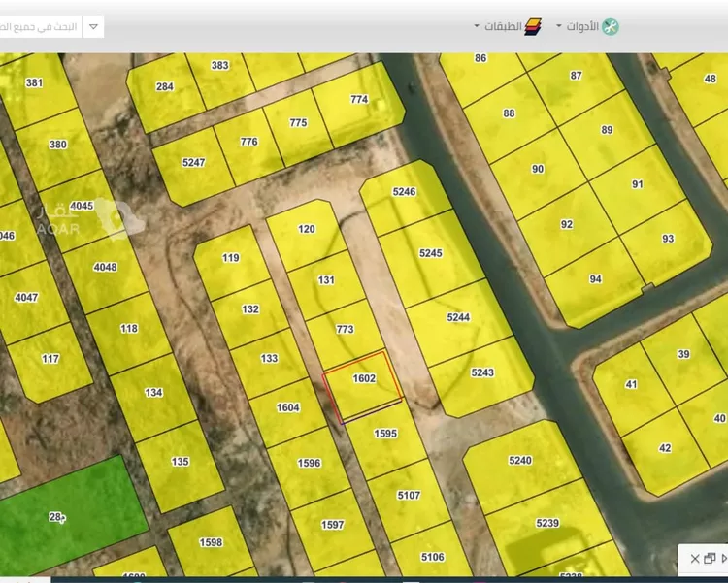The width and height of the screenshot is (728, 583).
Task: Select parcel 89 on the map
Action: 607,135
